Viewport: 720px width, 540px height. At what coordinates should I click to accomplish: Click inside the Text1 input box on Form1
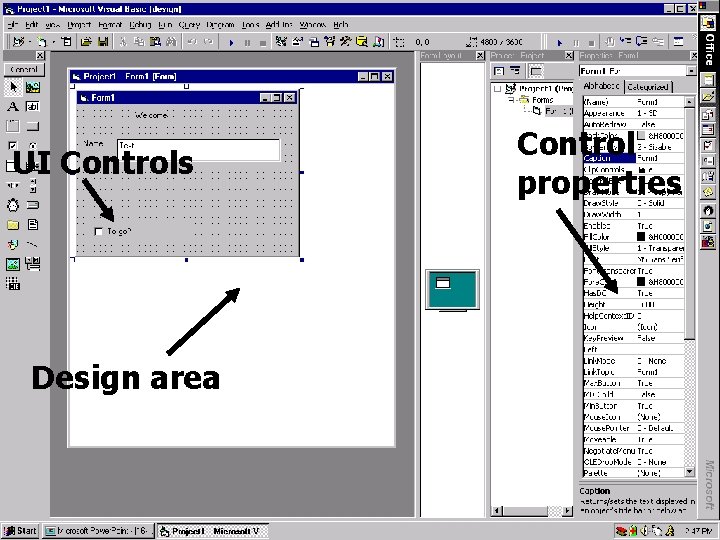pos(198,150)
